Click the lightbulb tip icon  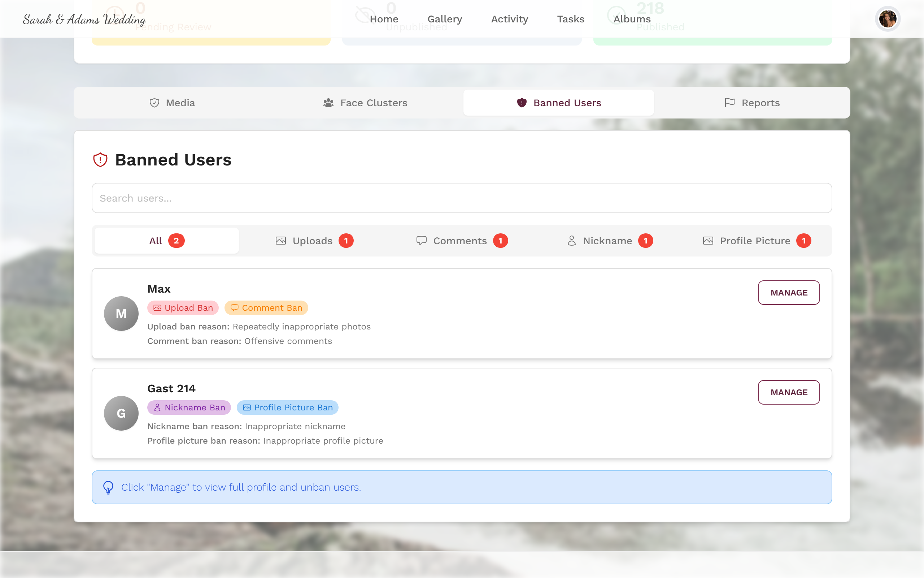[x=108, y=487]
